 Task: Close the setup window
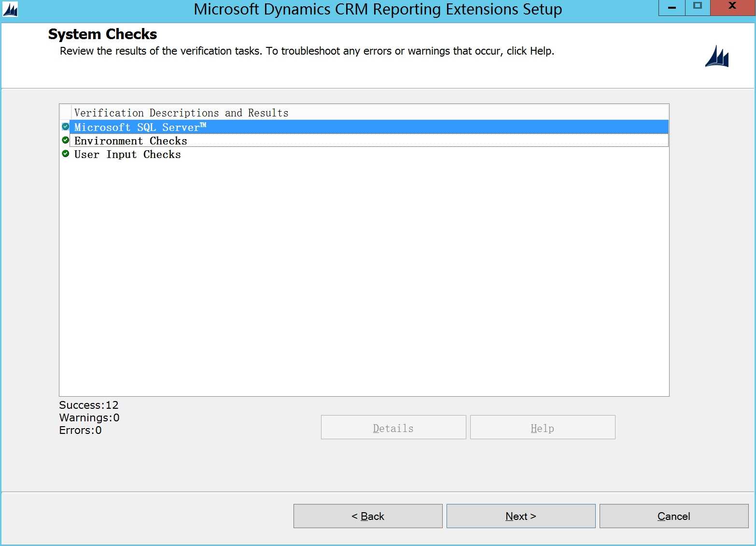[733, 8]
